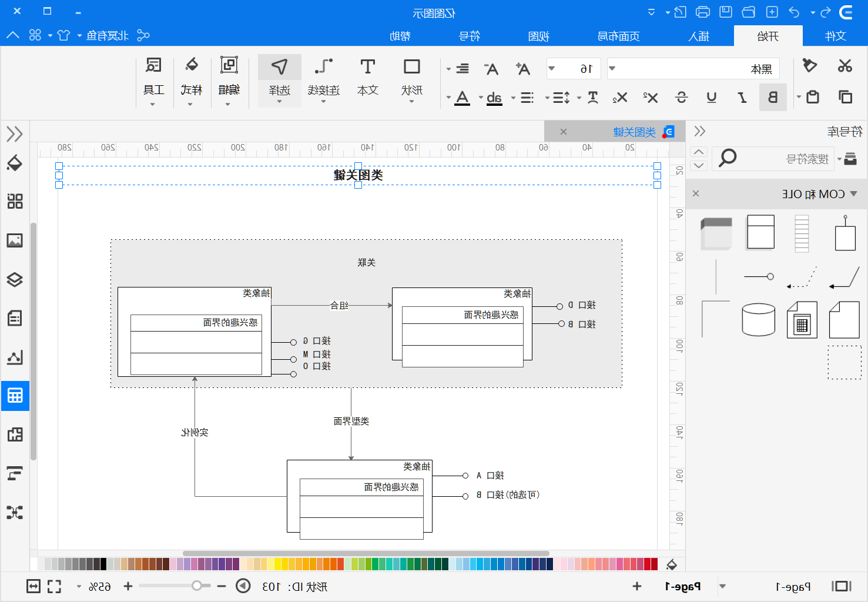The width and height of the screenshot is (868, 602).
Task: Pick the red color swatch in palette
Action: (x=654, y=564)
